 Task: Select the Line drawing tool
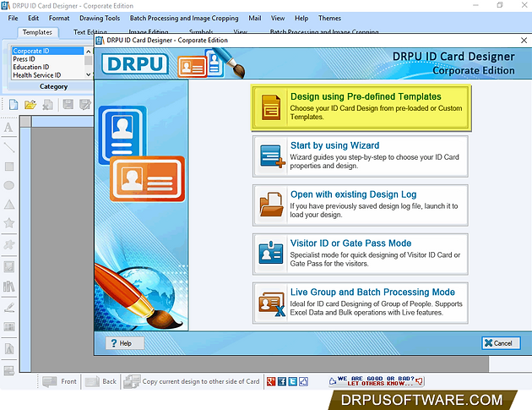click(8, 147)
